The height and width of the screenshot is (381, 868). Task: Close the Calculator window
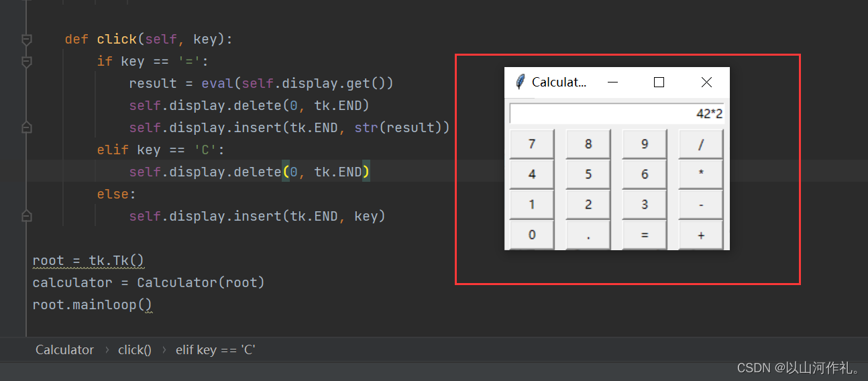point(706,82)
